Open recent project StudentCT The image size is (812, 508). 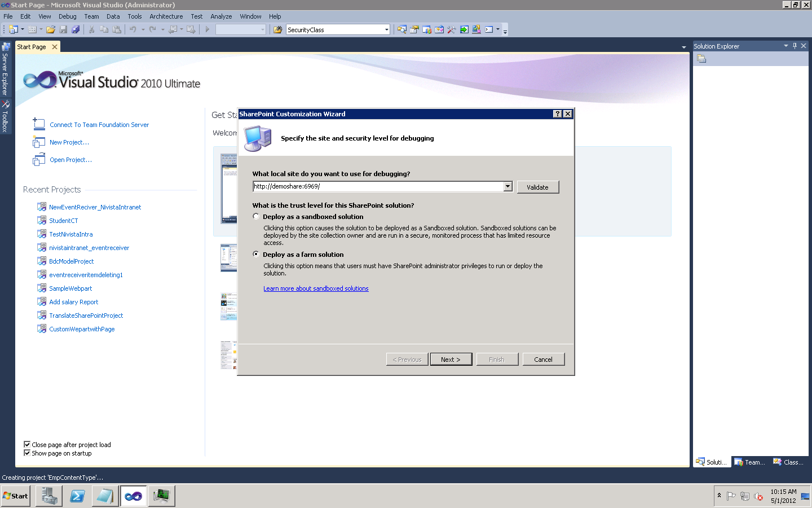click(x=64, y=221)
